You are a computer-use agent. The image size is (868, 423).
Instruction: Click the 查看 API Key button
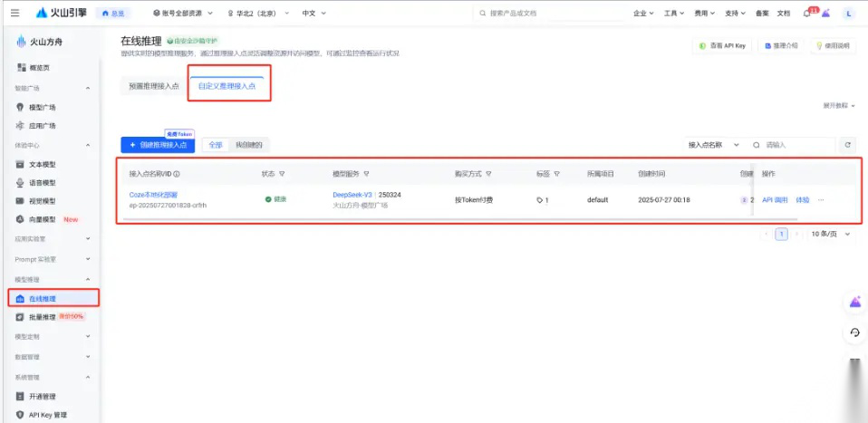(x=722, y=46)
